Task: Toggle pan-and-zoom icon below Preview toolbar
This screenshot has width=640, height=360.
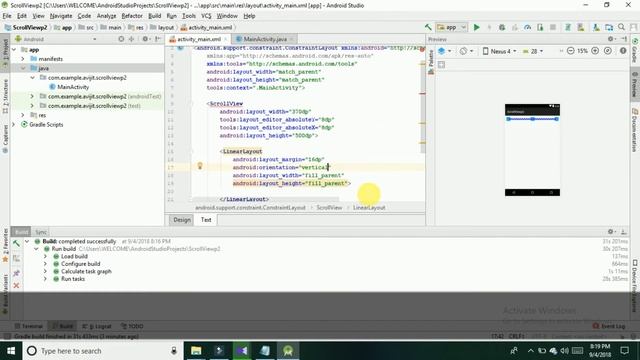Action: tap(441, 64)
